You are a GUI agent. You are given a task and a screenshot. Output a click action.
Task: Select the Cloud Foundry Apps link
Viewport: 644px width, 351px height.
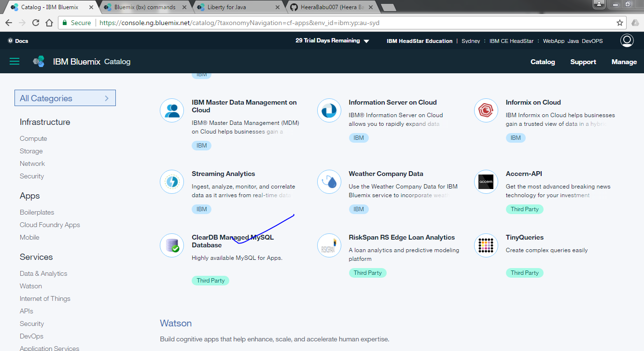50,225
